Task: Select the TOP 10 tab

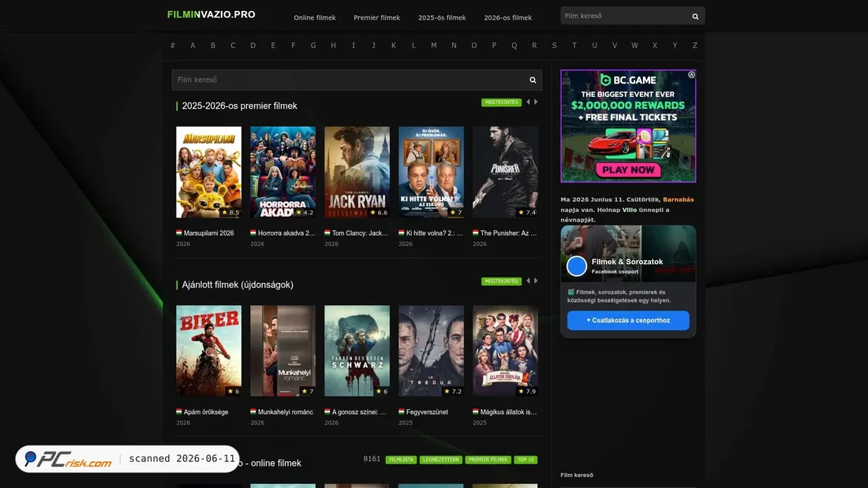Action: click(526, 460)
